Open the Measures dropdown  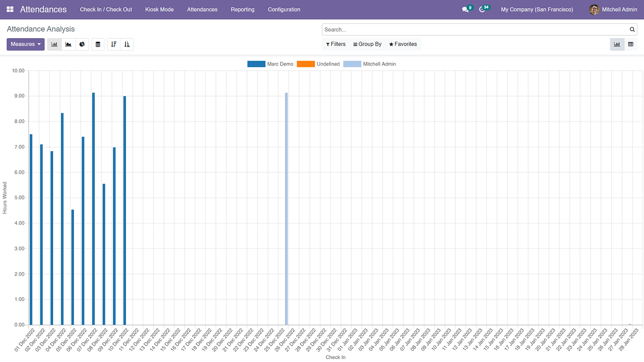point(25,44)
